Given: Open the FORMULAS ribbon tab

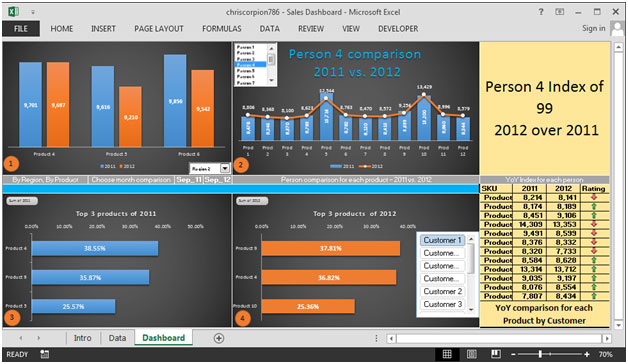Looking at the screenshot, I should [x=221, y=29].
